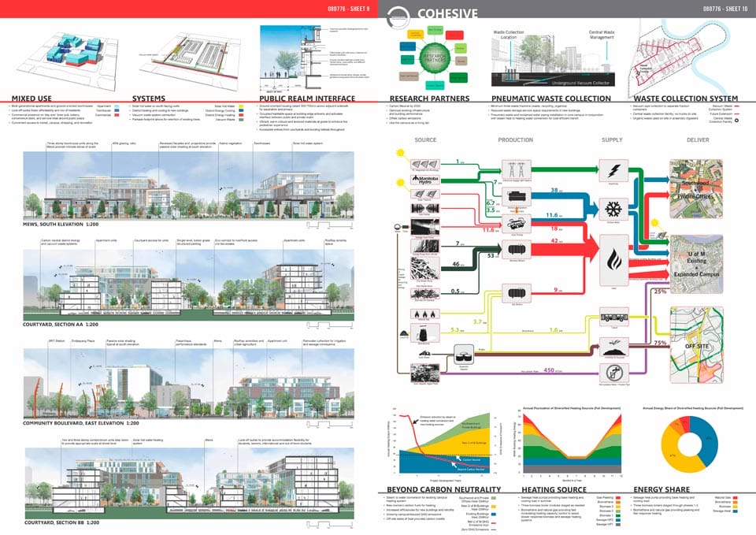Click the non-potable water faucet icon

coord(613,372)
